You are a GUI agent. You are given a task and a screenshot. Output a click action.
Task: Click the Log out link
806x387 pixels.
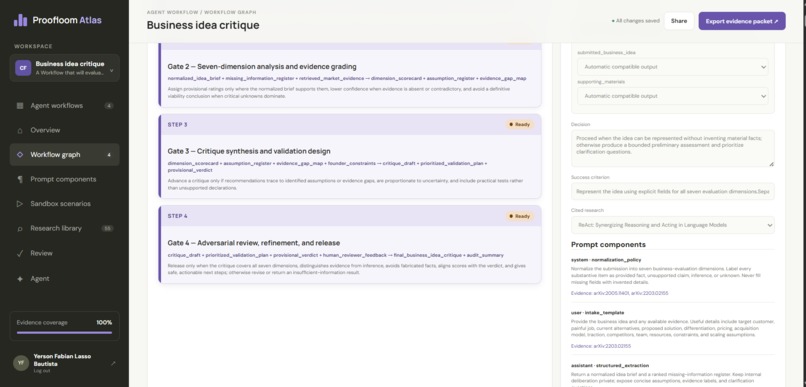(x=42, y=371)
